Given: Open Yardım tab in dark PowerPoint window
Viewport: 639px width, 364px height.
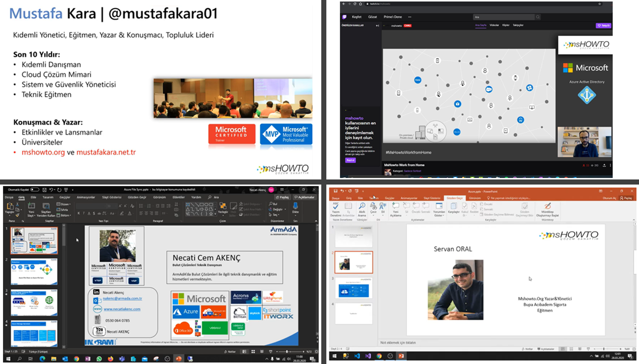Looking at the screenshot, I should pos(196,197).
